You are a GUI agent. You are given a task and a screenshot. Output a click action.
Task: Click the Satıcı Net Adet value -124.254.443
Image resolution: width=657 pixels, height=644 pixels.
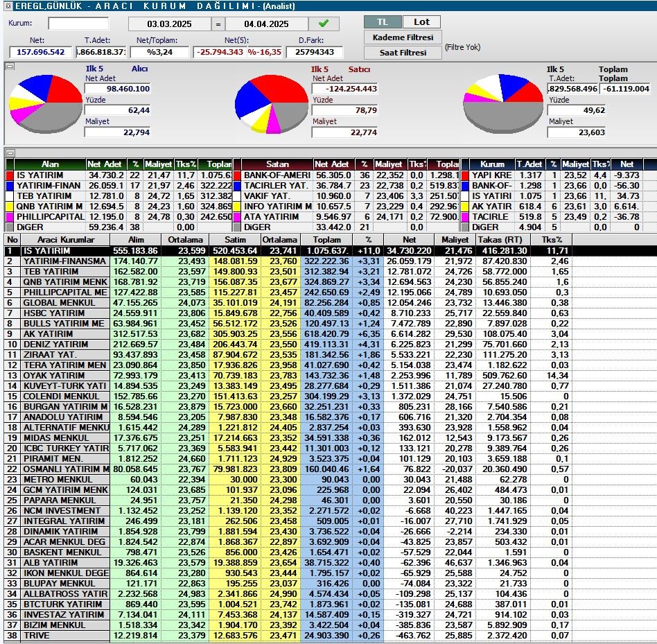(x=345, y=89)
